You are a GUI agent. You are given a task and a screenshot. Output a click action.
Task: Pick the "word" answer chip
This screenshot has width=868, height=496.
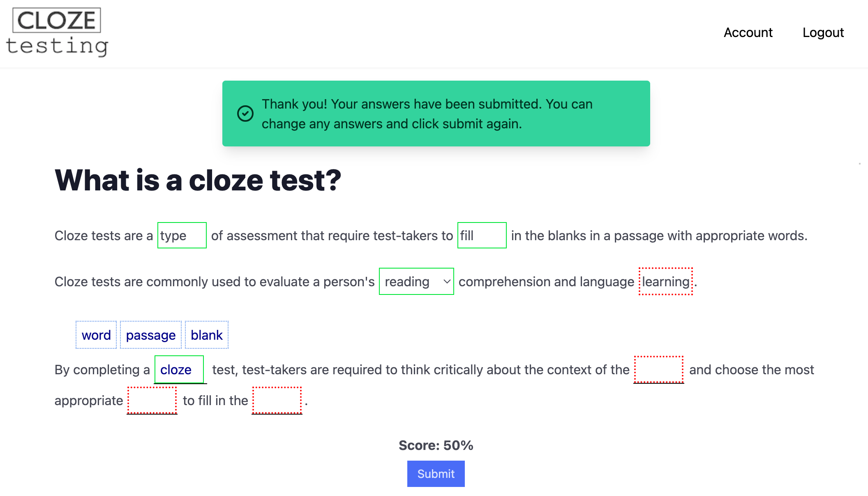tap(96, 335)
